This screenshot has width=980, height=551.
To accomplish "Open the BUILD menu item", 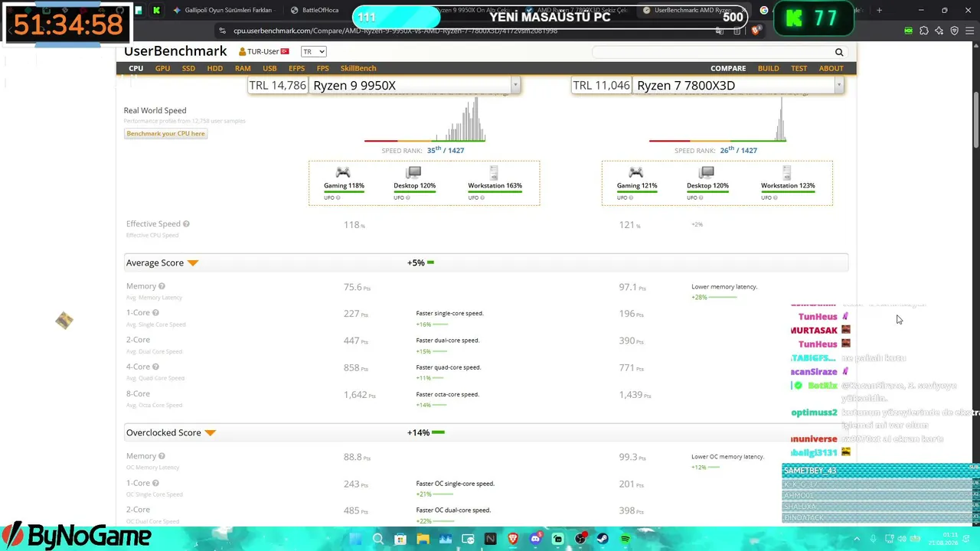I will pyautogui.click(x=768, y=68).
